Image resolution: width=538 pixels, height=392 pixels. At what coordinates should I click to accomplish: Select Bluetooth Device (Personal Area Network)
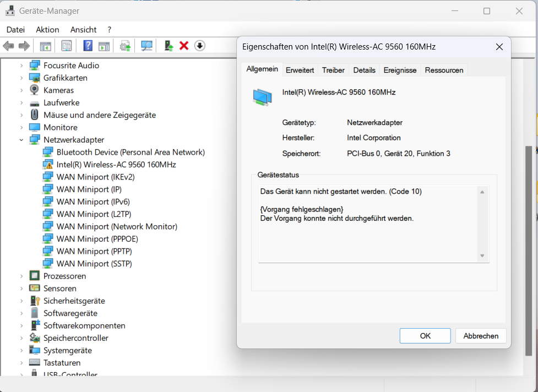[x=131, y=153]
